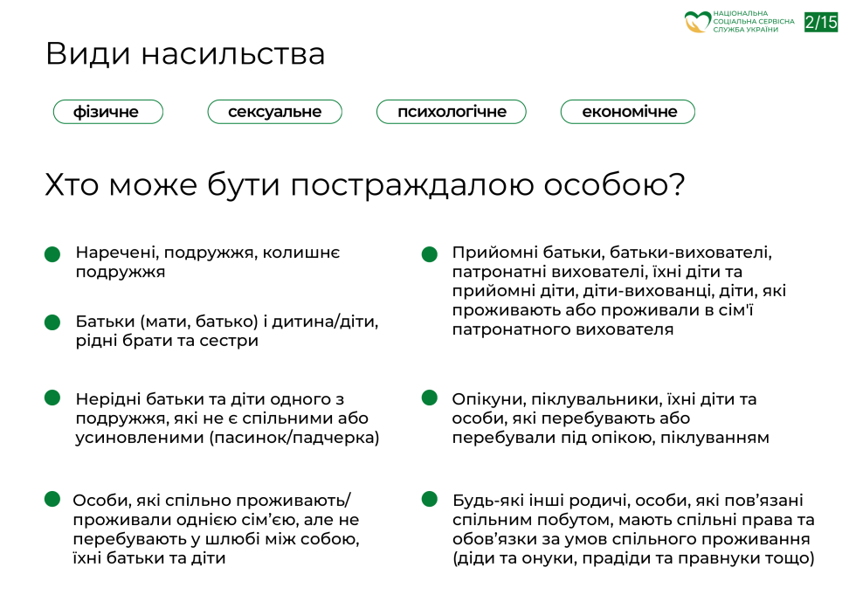
Task: Click the heart logo of Національна соціальна сервісна служба
Action: (x=697, y=22)
